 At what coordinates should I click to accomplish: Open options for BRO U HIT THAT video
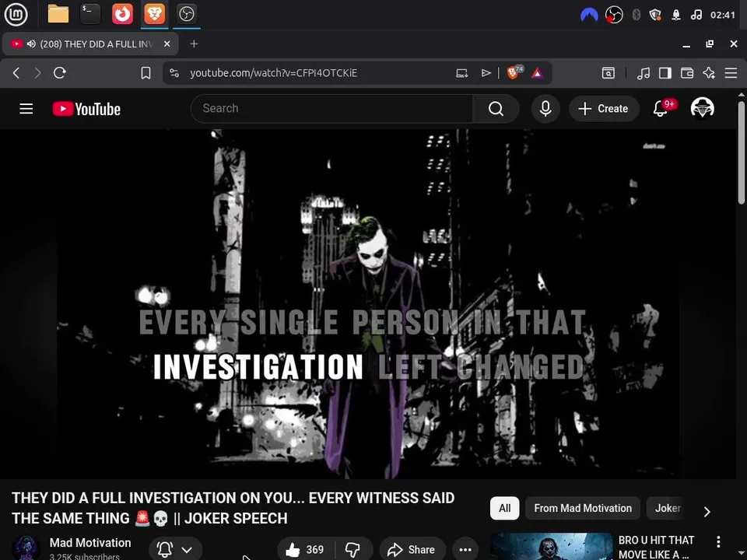(x=718, y=541)
